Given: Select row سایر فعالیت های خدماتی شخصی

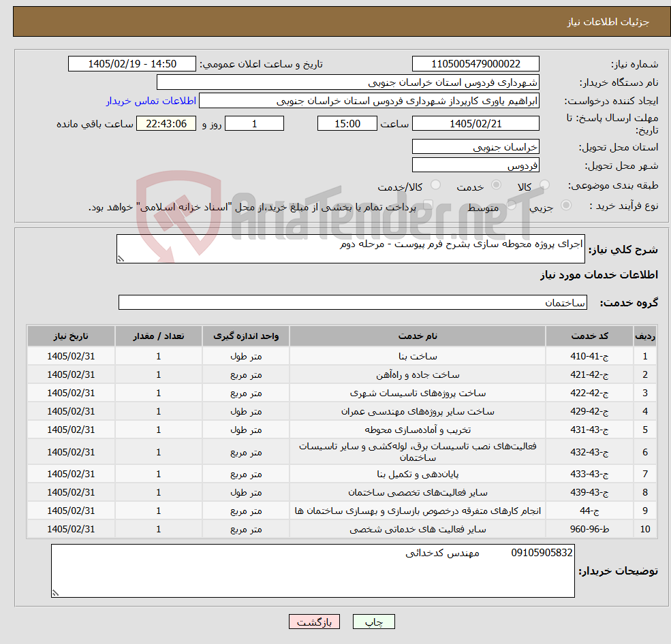Looking at the screenshot, I should [341, 530].
